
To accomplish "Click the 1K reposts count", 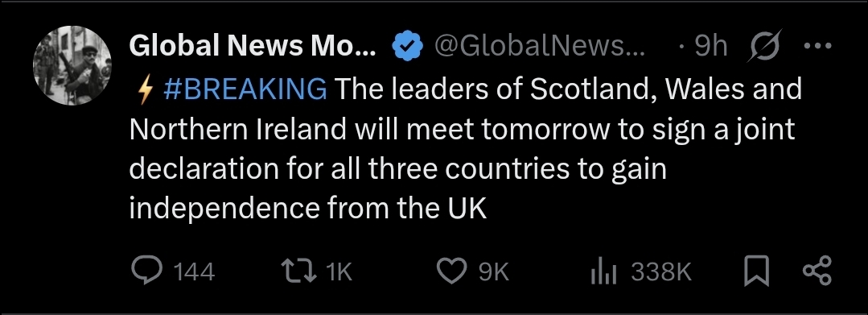I will pos(339,271).
